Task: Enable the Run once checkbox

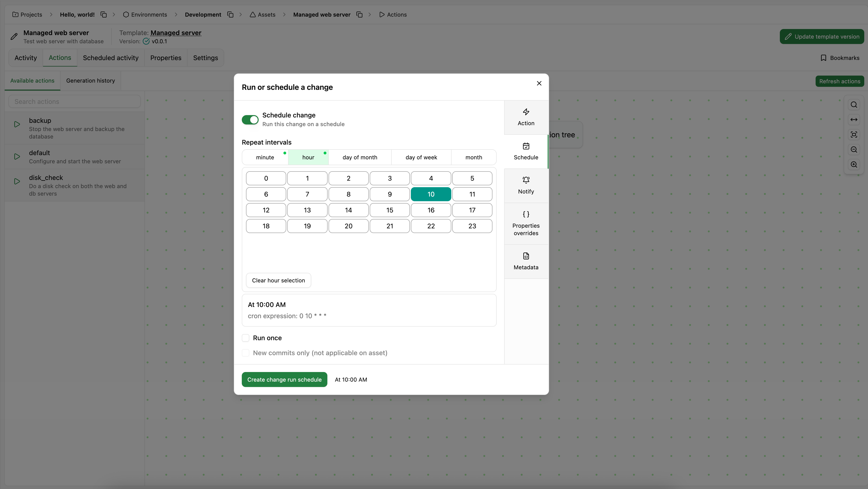Action: point(246,338)
